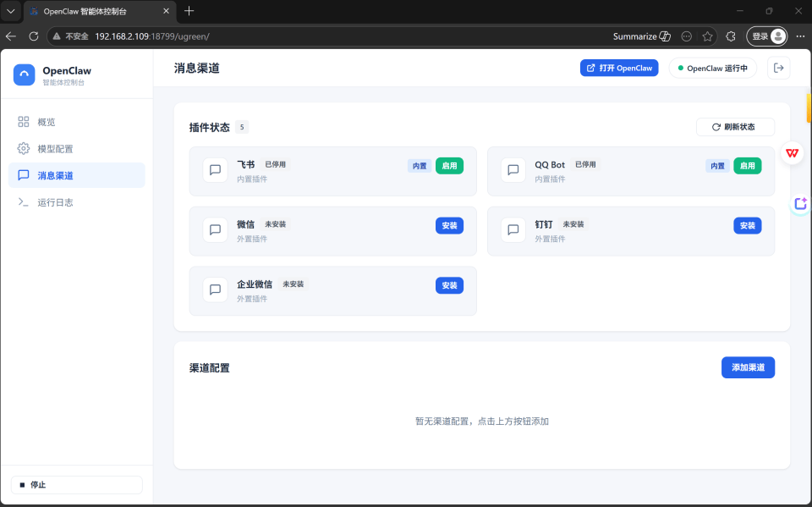Click the 概览 grid icon

coord(24,122)
